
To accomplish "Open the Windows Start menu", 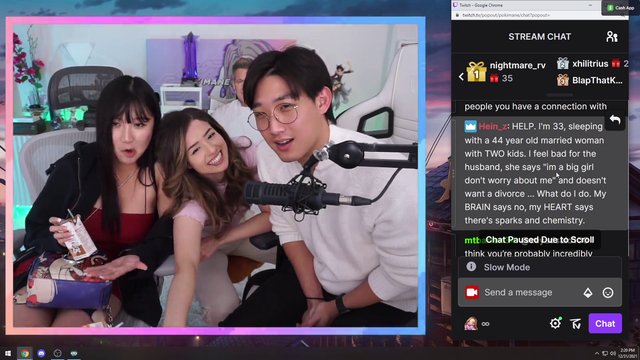I will pyautogui.click(x=8, y=353).
